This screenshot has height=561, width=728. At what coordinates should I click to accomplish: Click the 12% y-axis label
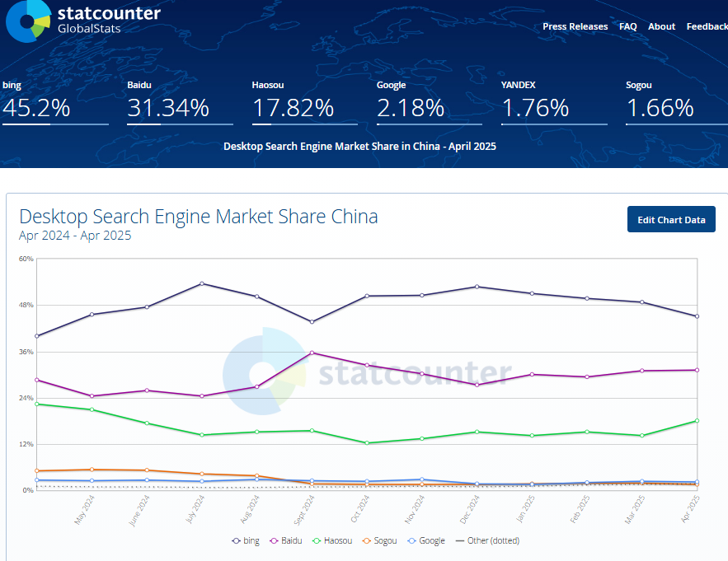[x=26, y=445]
